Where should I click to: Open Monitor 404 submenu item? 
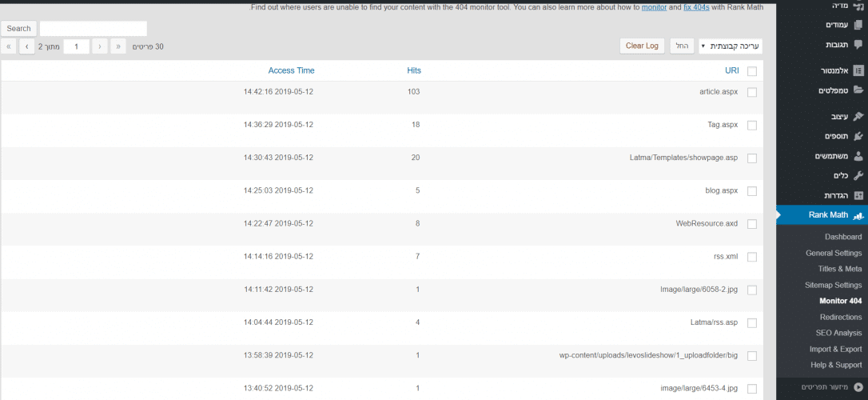[x=840, y=301]
